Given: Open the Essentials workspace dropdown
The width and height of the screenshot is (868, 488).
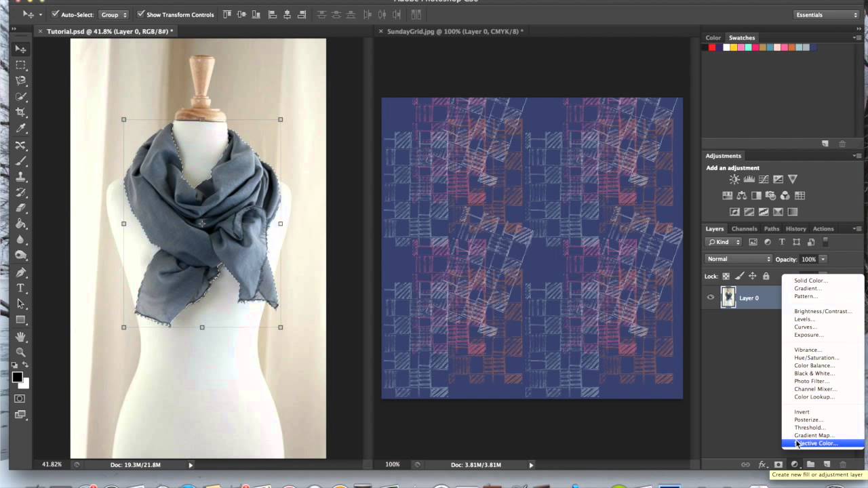Looking at the screenshot, I should pyautogui.click(x=827, y=14).
